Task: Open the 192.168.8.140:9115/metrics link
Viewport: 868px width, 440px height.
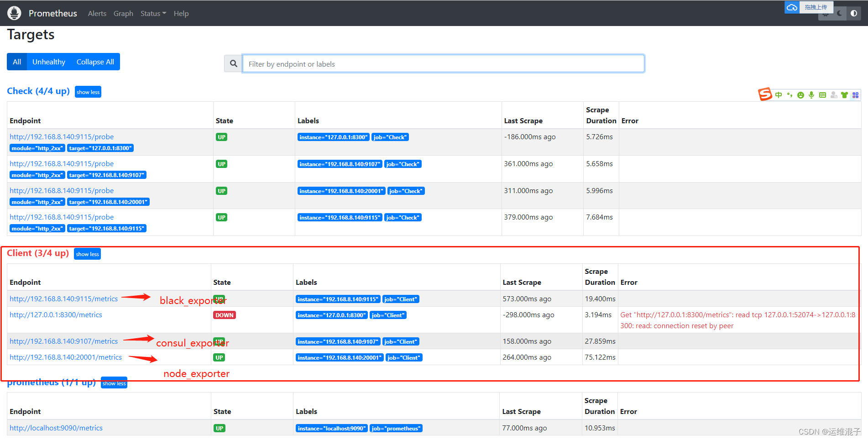Action: tap(64, 299)
